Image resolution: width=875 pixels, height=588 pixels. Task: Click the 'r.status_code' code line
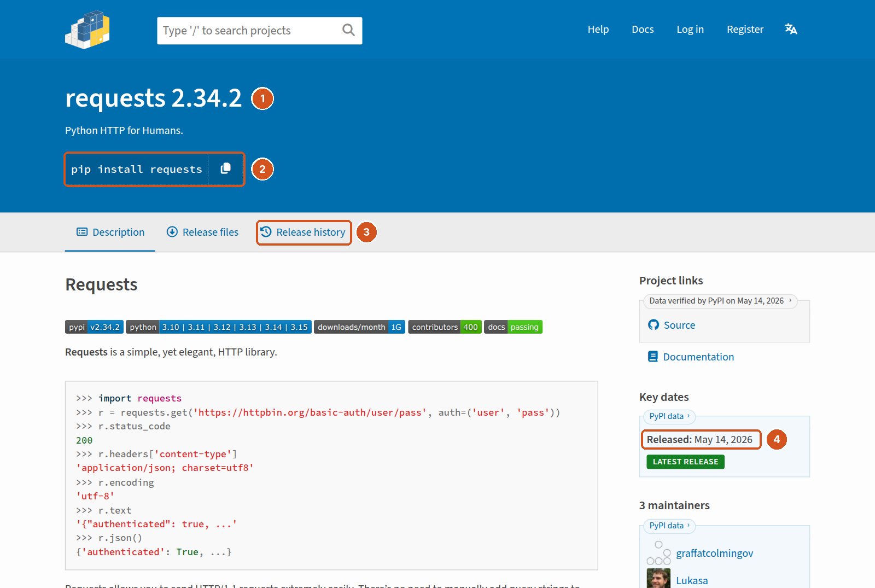pos(123,426)
